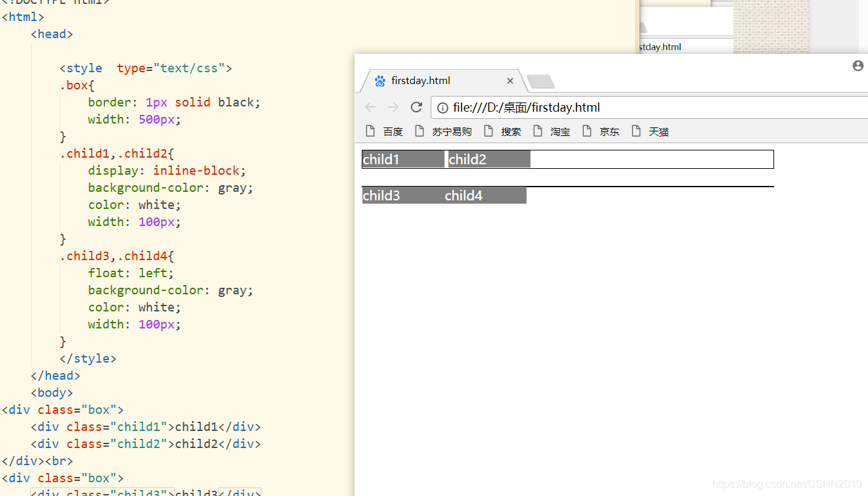Click the child4 floated box in page
Screen dimensions: 868x496
pyautogui.click(x=485, y=195)
